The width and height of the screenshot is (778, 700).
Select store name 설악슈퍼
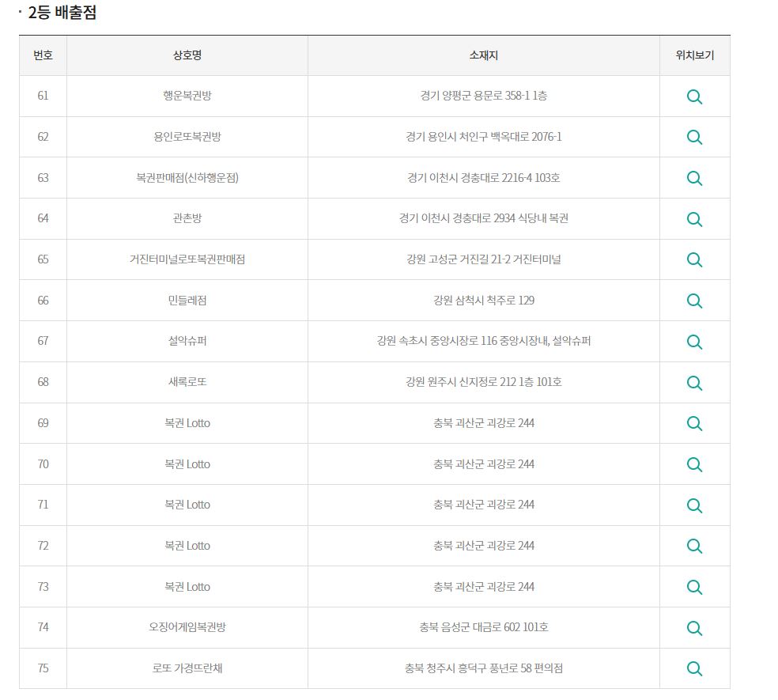(x=187, y=341)
